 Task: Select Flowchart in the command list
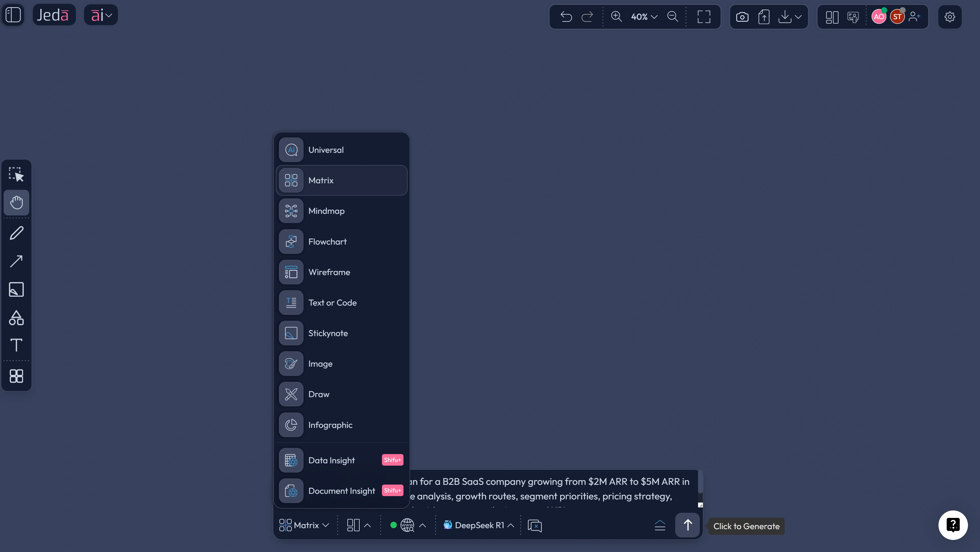tap(342, 242)
